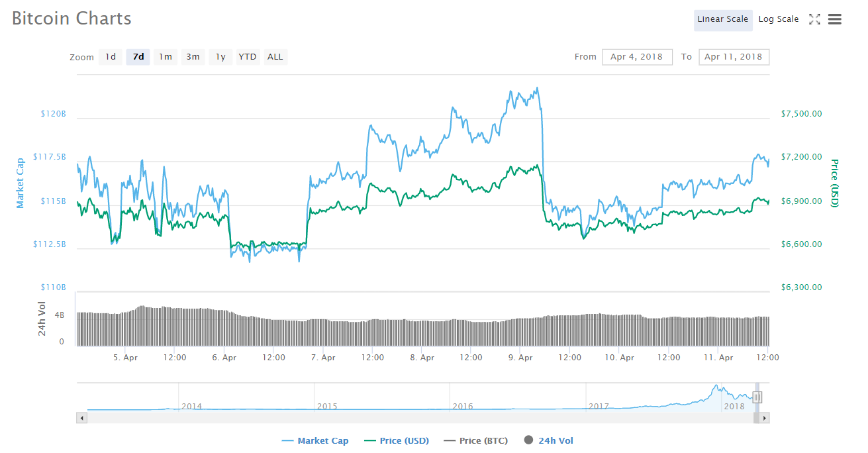Set zoom to 1m
Image resolution: width=868 pixels, height=453 pixels.
[x=166, y=57]
